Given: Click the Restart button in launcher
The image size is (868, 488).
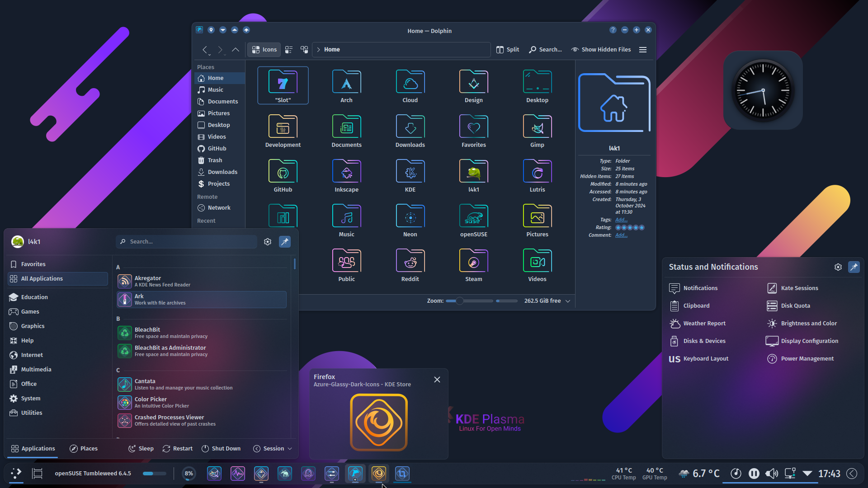Looking at the screenshot, I should [178, 449].
